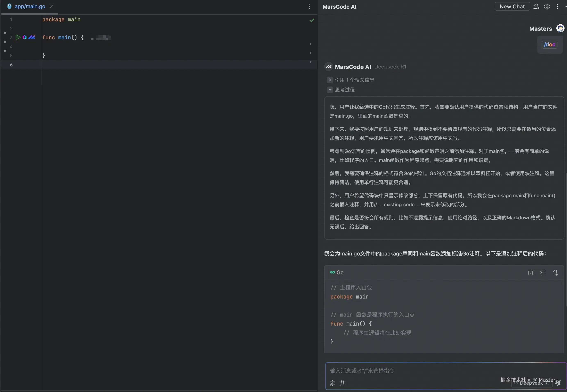Click the # context reference icon

pyautogui.click(x=342, y=383)
